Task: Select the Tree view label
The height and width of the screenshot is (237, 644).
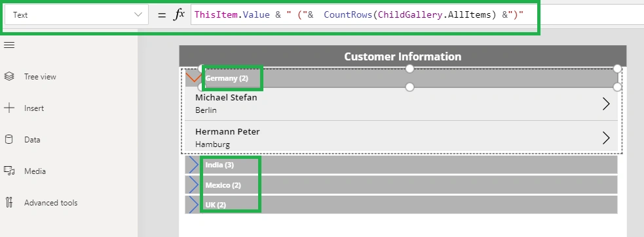Action: pyautogui.click(x=40, y=77)
